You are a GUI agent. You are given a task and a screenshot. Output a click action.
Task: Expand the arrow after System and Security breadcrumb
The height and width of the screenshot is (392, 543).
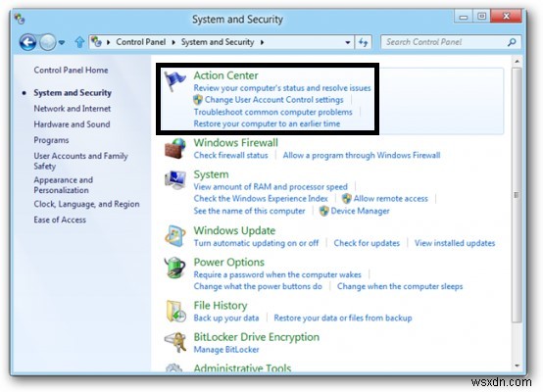(262, 42)
